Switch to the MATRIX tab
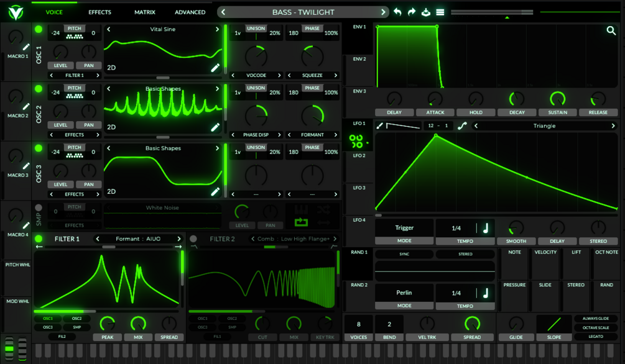The height and width of the screenshot is (364, 625). [x=145, y=12]
